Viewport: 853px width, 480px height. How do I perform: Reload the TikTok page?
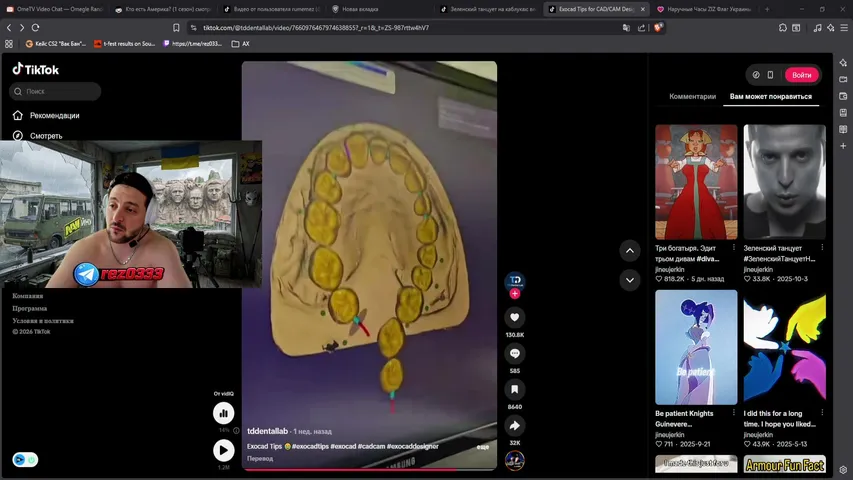tap(35, 28)
